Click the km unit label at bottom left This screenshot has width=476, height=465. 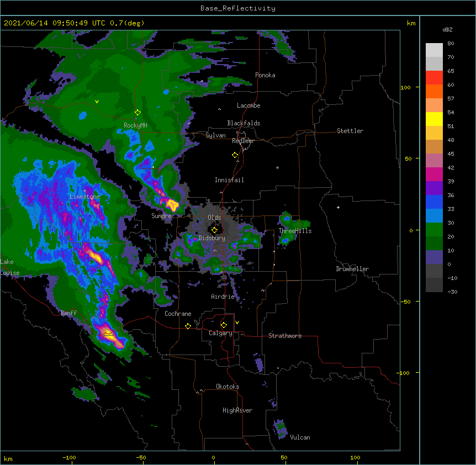pyautogui.click(x=8, y=458)
